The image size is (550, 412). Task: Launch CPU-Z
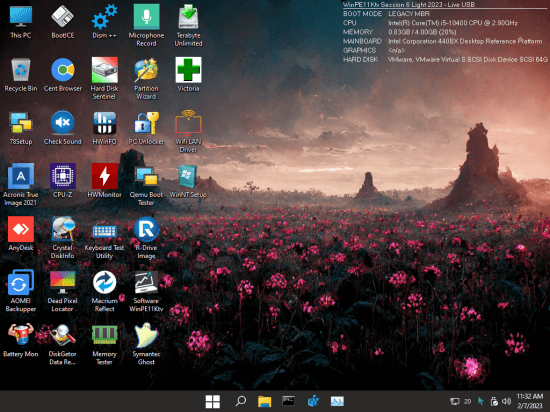point(62,181)
